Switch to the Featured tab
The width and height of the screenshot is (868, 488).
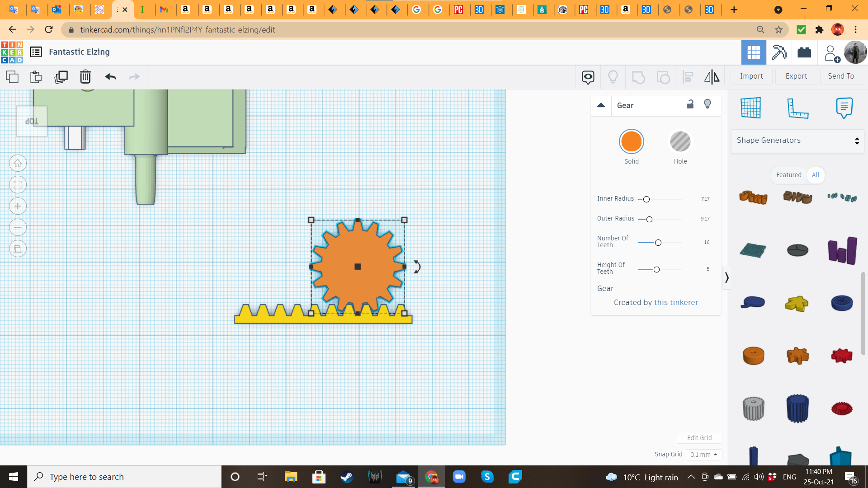tap(788, 175)
